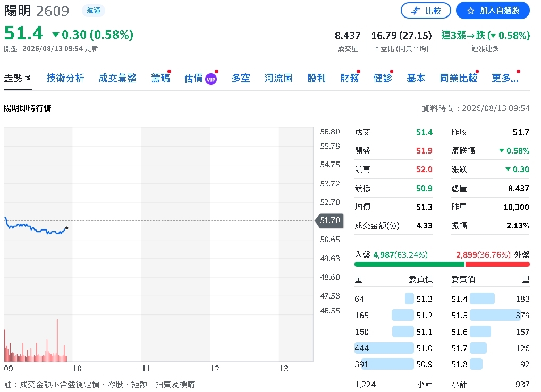
Task: Switch to the 財務 tab
Action: pos(350,78)
